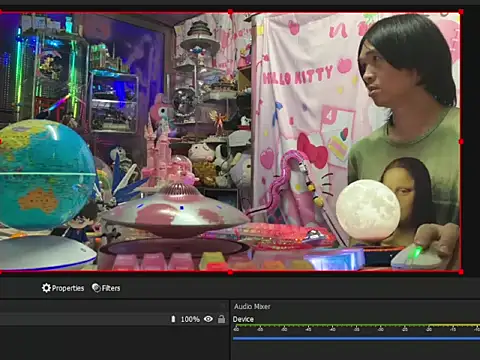Click the right-middle red edge handle
This screenshot has height=360, width=480.
[x=461, y=142]
